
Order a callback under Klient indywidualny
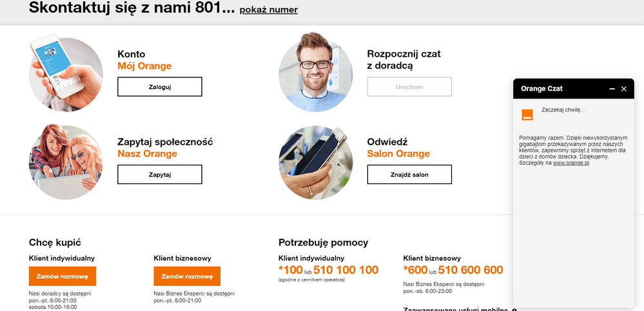[x=63, y=276]
